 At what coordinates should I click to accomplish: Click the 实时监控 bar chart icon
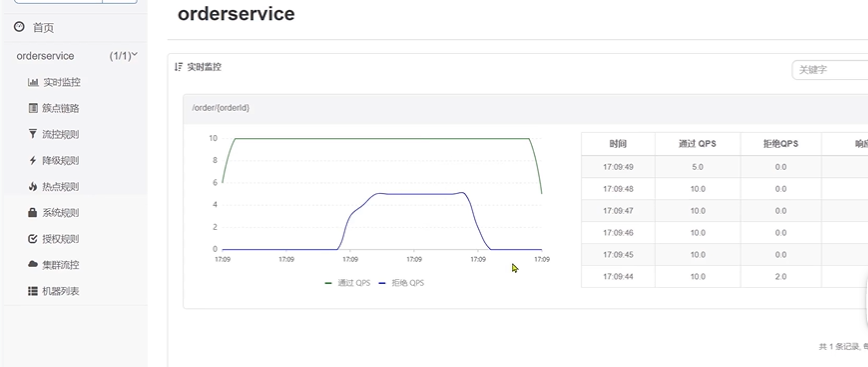[33, 82]
